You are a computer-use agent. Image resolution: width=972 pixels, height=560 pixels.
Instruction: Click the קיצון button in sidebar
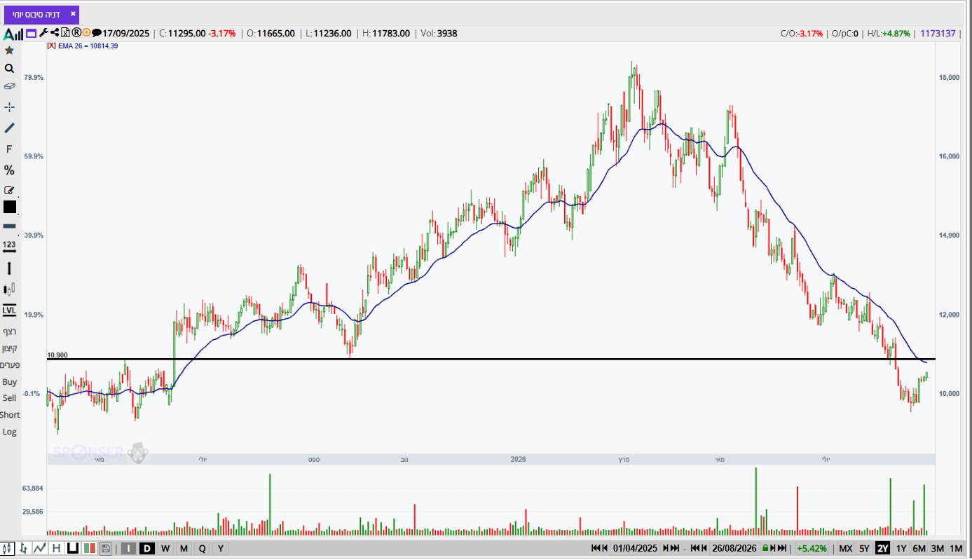(x=9, y=348)
